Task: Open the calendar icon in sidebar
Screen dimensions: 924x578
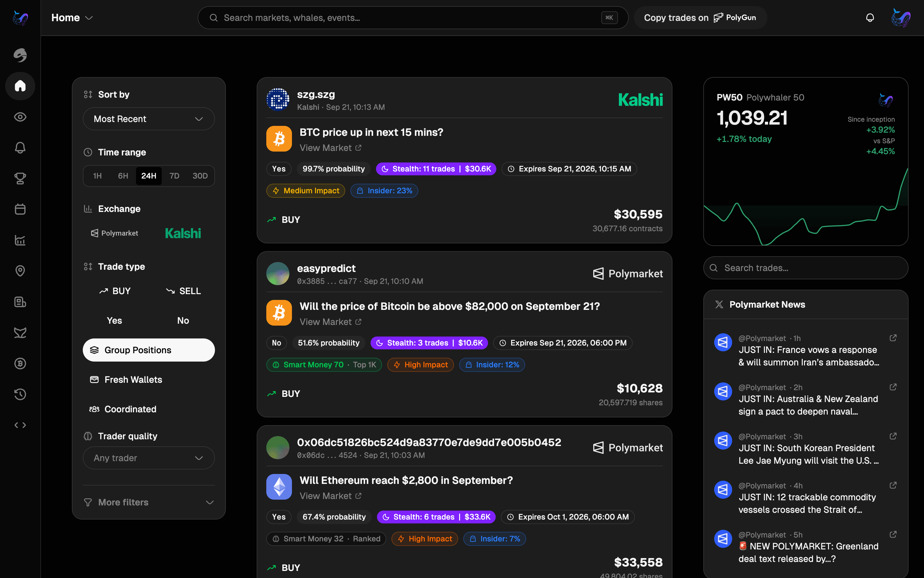Action: [20, 209]
